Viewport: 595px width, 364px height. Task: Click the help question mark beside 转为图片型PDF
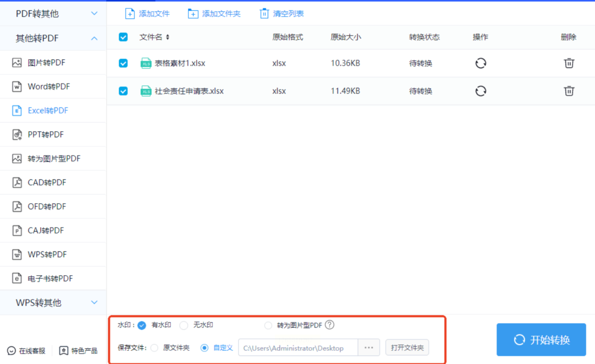point(329,325)
